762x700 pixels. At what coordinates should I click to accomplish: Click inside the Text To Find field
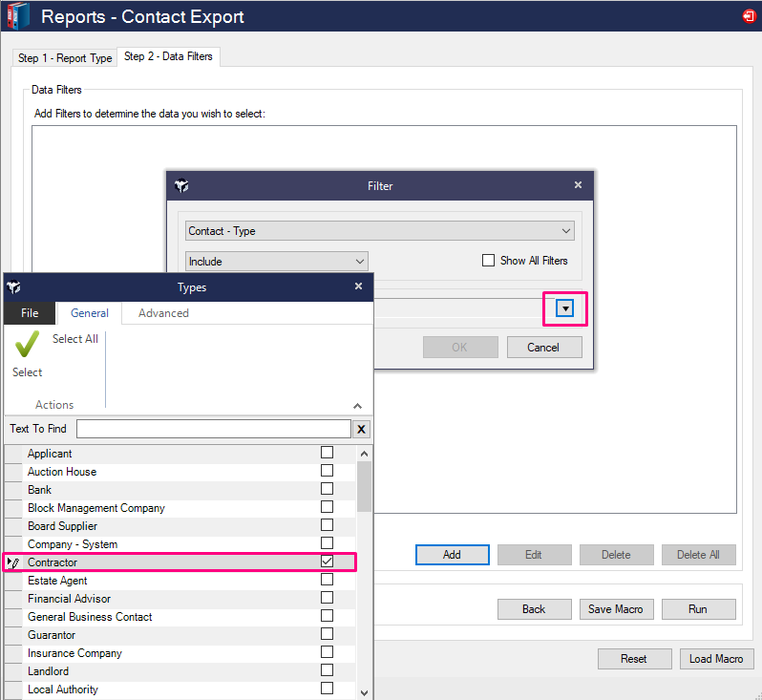click(x=213, y=430)
